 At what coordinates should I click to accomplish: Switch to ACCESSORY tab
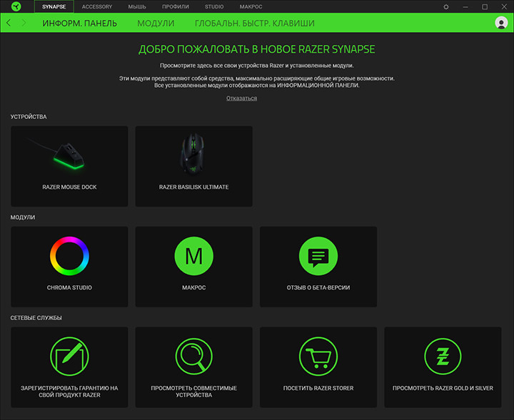(97, 6)
